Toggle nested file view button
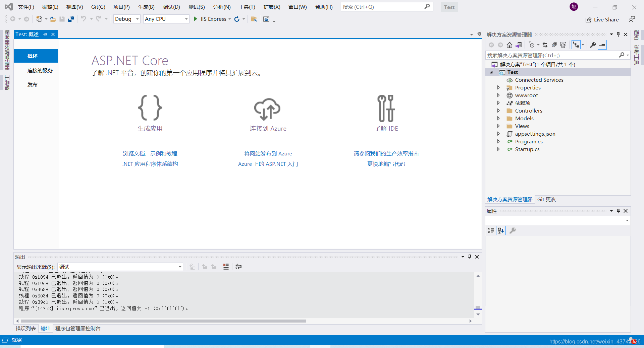 tap(576, 45)
